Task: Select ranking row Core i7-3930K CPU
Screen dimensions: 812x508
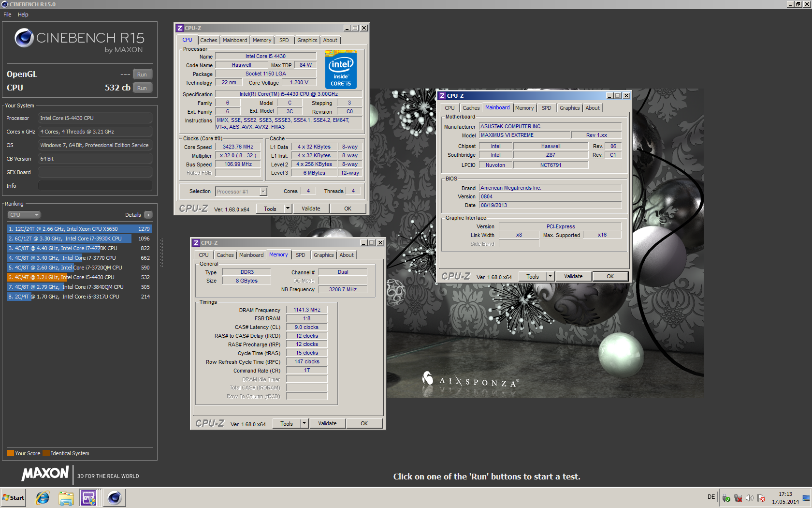Action: (x=79, y=239)
